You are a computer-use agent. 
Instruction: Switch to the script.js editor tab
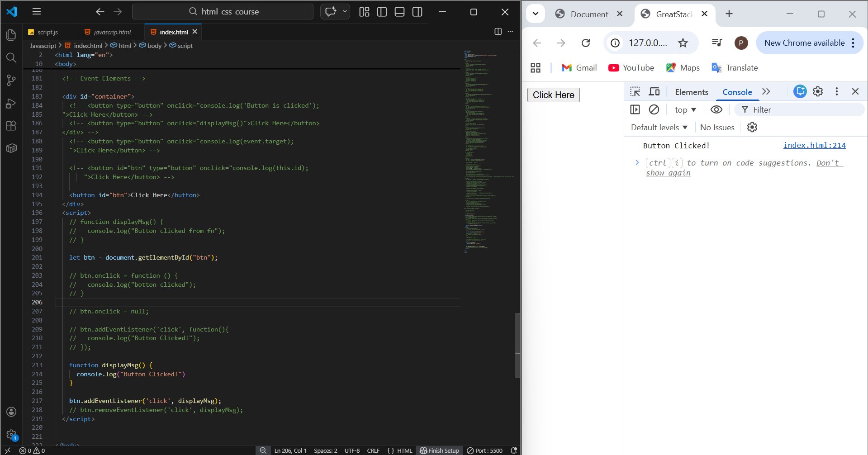(x=47, y=32)
